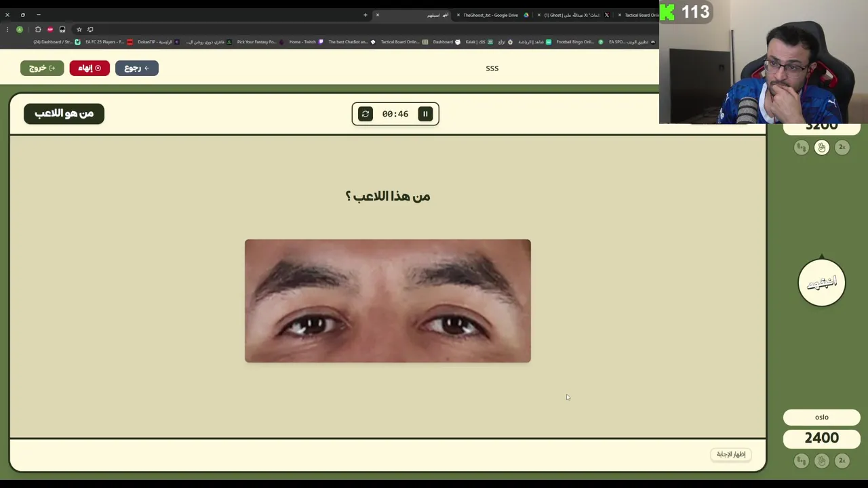Viewport: 868px width, 488px height.
Task: Reset the timer with refresh icon
Action: [x=366, y=114]
